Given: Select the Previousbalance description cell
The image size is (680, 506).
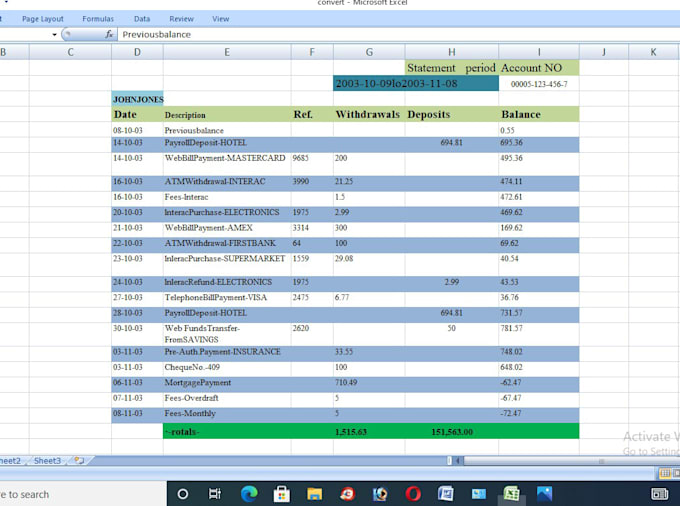Looking at the screenshot, I should (x=227, y=130).
